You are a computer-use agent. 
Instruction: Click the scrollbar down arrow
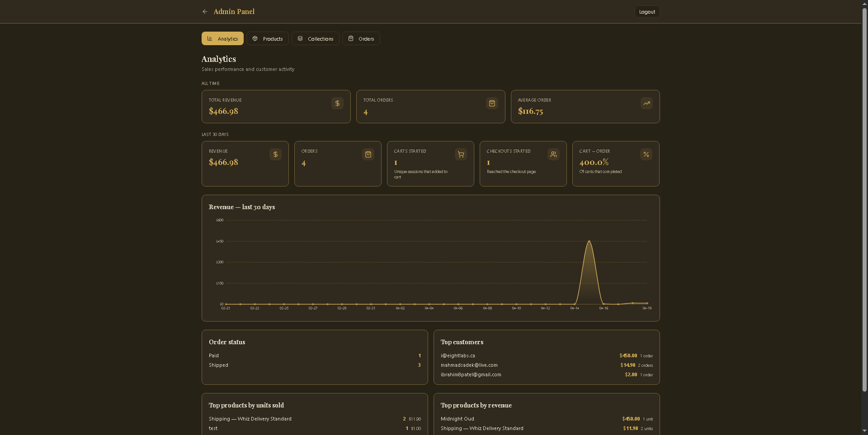click(864, 431)
